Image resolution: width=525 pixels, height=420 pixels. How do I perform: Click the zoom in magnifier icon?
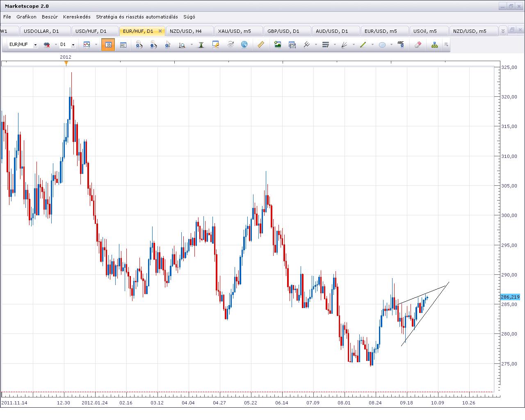pyautogui.click(x=139, y=45)
